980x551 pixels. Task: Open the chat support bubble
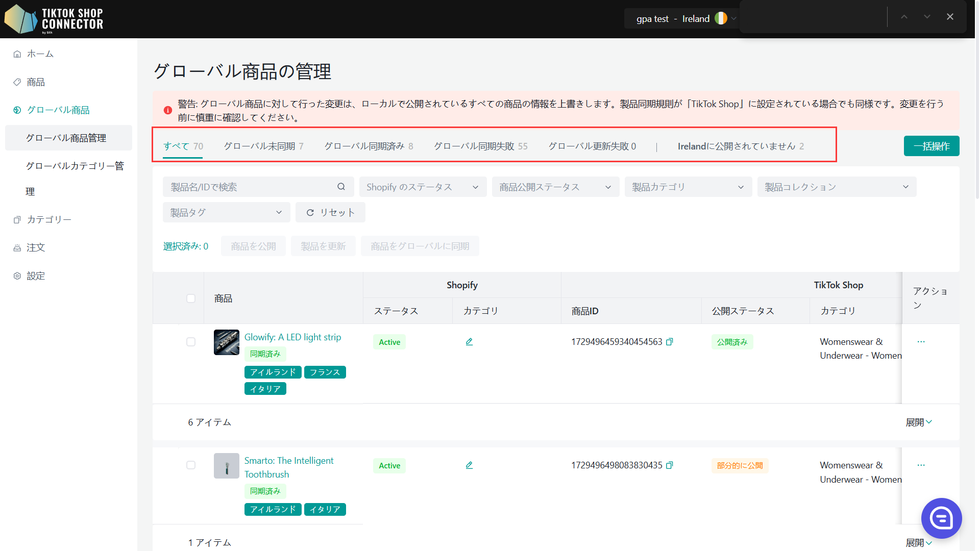click(x=941, y=518)
